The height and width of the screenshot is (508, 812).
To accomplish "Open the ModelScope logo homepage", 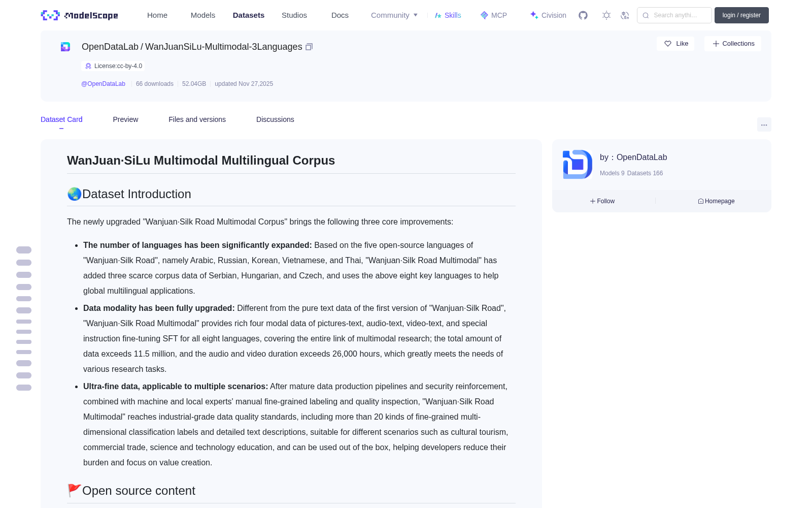I will point(80,15).
